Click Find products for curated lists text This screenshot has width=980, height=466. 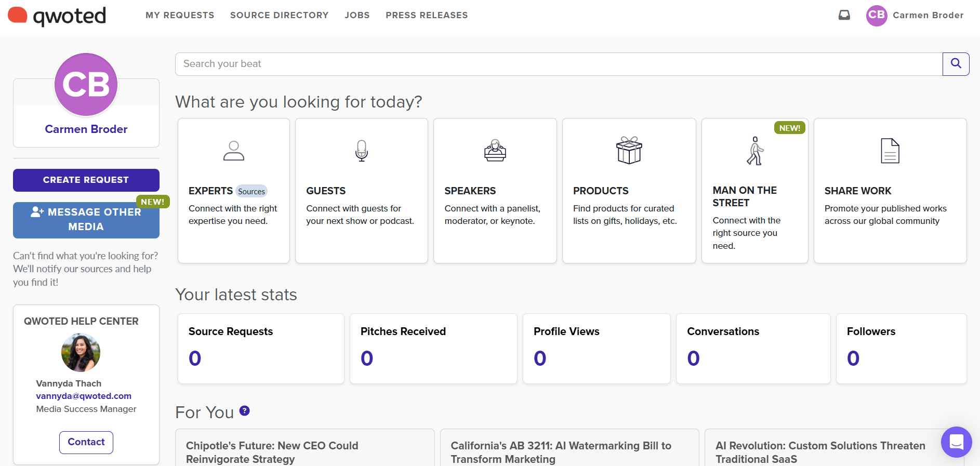[x=625, y=215]
